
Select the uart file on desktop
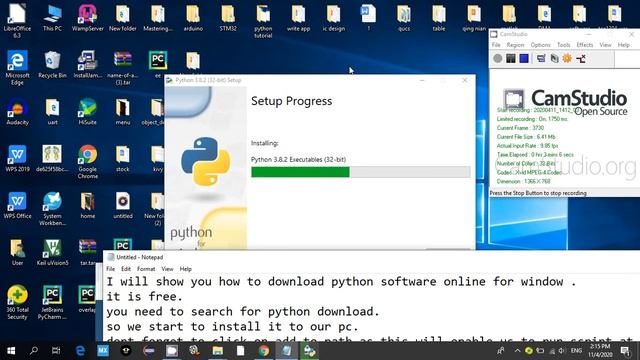click(x=52, y=112)
